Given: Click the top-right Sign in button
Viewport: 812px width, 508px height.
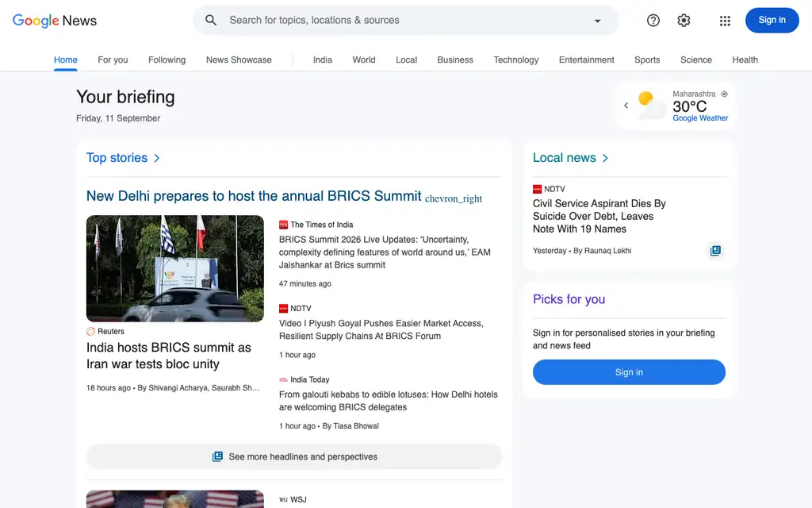Looking at the screenshot, I should [772, 20].
